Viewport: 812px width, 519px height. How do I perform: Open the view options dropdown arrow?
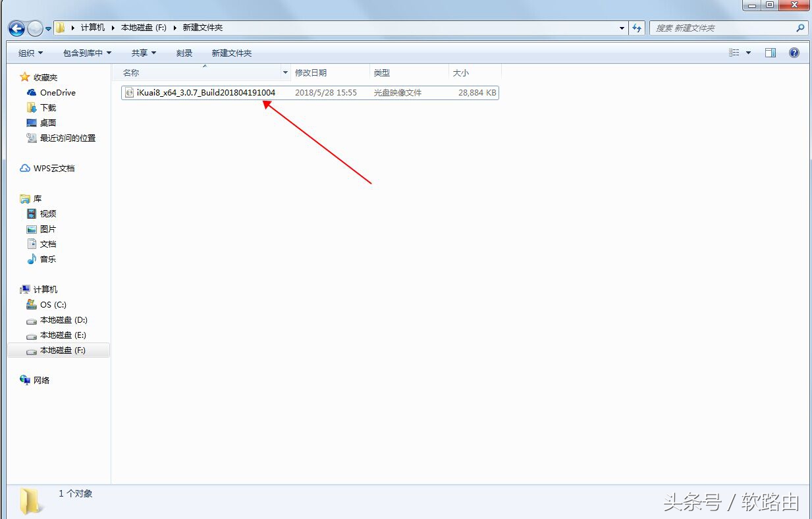pos(748,53)
